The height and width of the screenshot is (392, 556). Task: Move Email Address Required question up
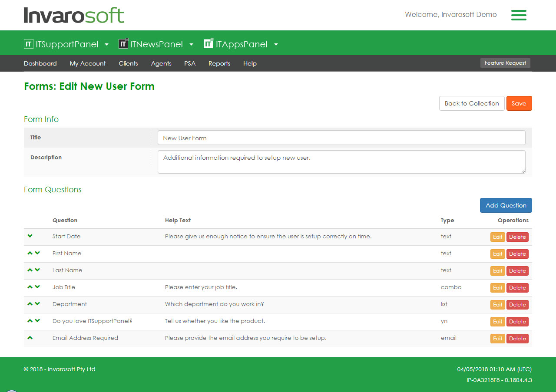[30, 338]
